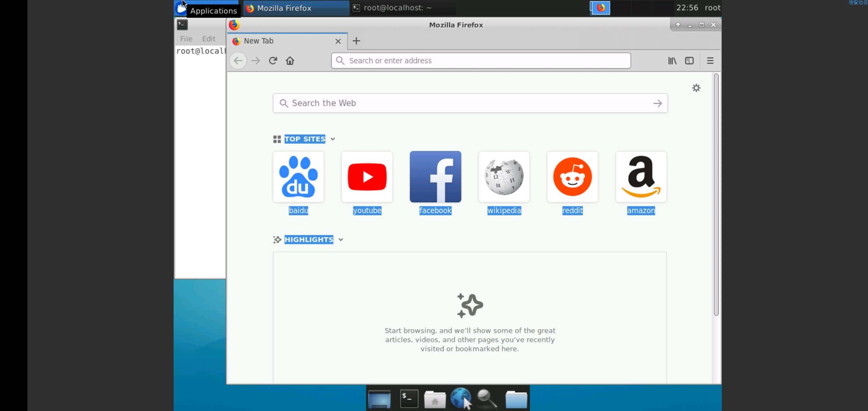Click the Firefox logo in title bar
This screenshot has height=411, width=868.
pyautogui.click(x=234, y=25)
